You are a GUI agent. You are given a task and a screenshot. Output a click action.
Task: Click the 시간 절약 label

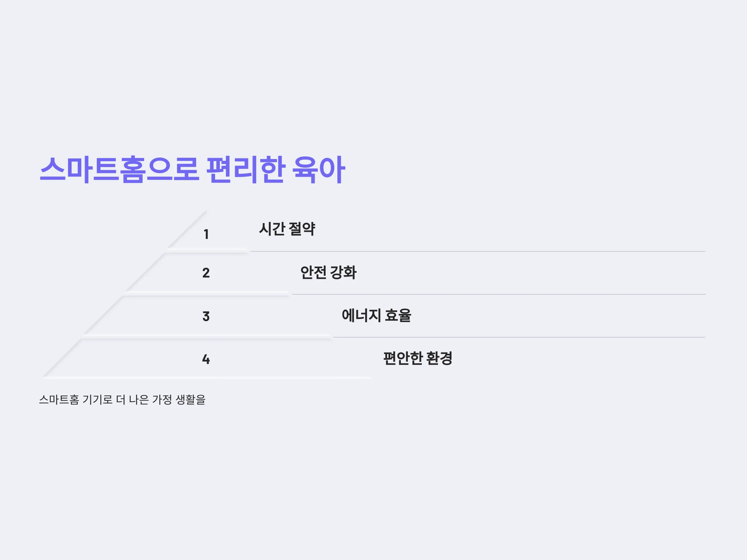[x=287, y=229]
